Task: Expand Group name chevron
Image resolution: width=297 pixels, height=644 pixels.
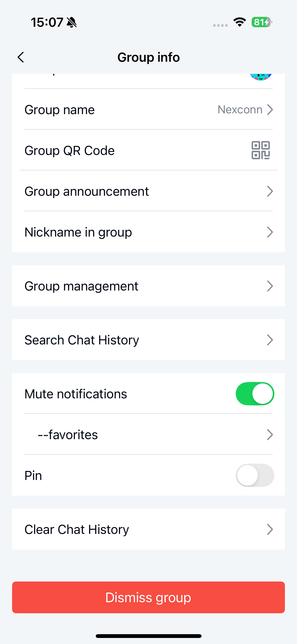Action: coord(270,110)
